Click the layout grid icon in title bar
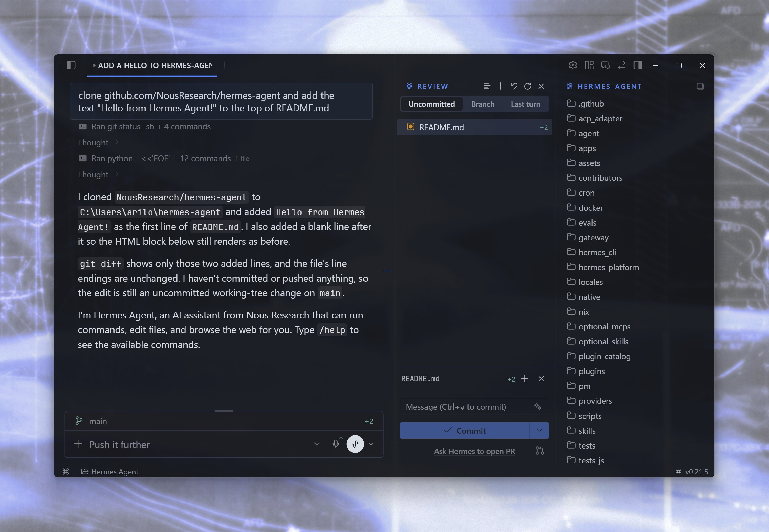769x532 pixels. click(x=589, y=65)
